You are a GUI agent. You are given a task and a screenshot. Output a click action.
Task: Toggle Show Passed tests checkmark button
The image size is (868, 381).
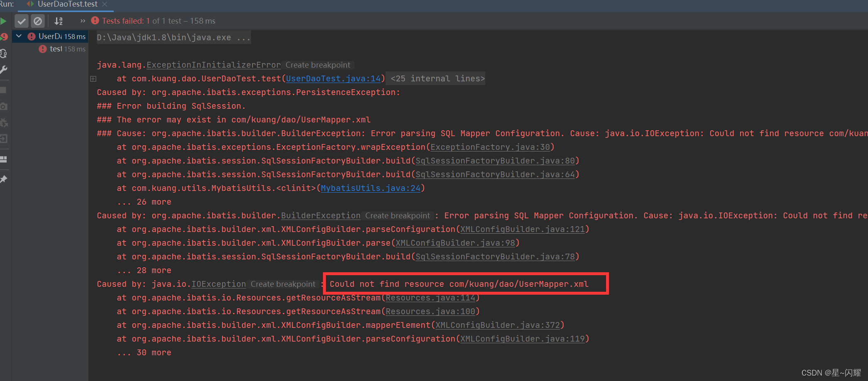click(x=22, y=21)
